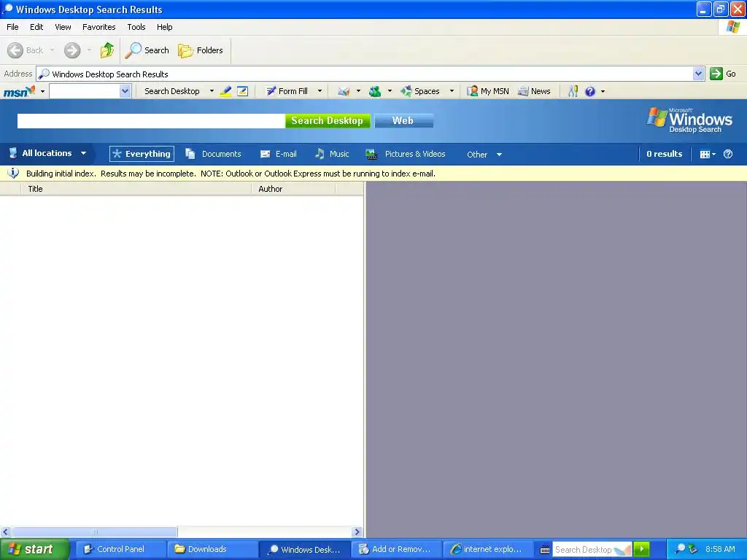Click the magnifier icon in system tray
The height and width of the screenshot is (560, 747).
point(680,549)
